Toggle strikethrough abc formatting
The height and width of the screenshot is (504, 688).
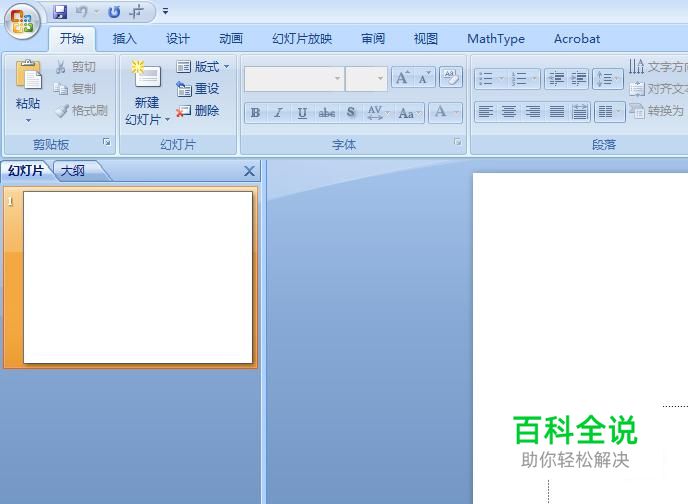pos(326,113)
